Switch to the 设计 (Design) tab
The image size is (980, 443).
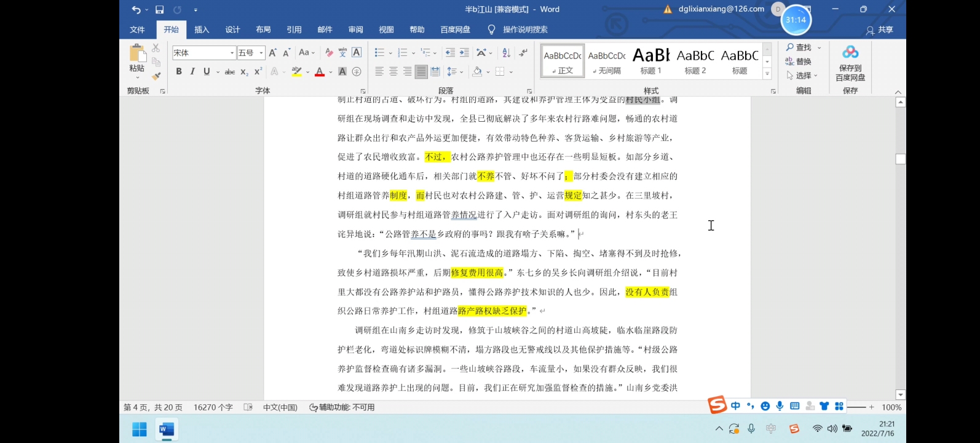(232, 30)
